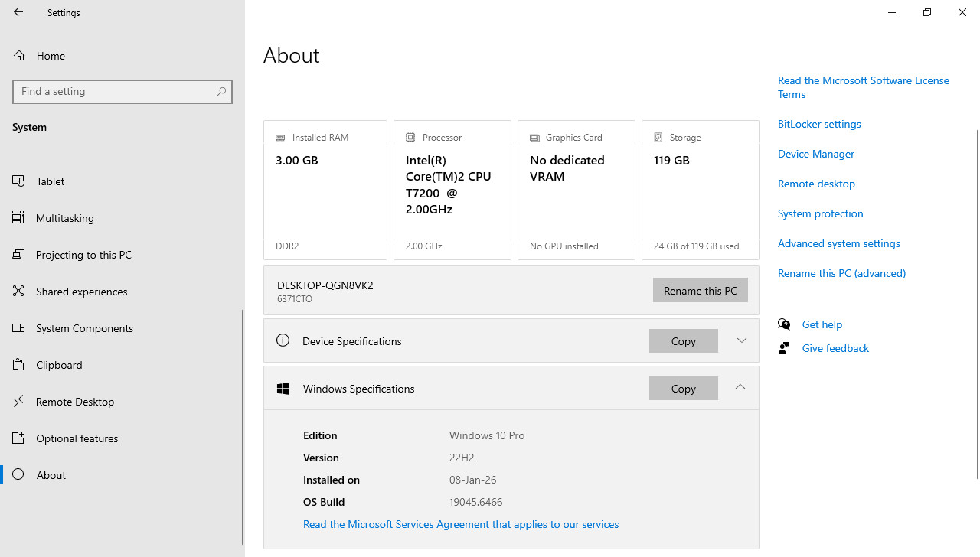Screen dimensions: 980x557
Task: Click the Give feedback person icon
Action: [784, 348]
